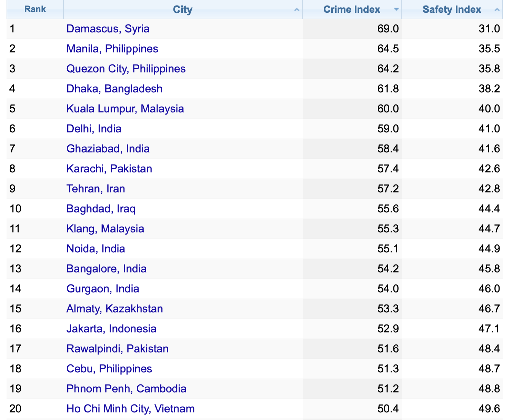Select safety index value 48.8 for Phnom Penh

tap(489, 389)
